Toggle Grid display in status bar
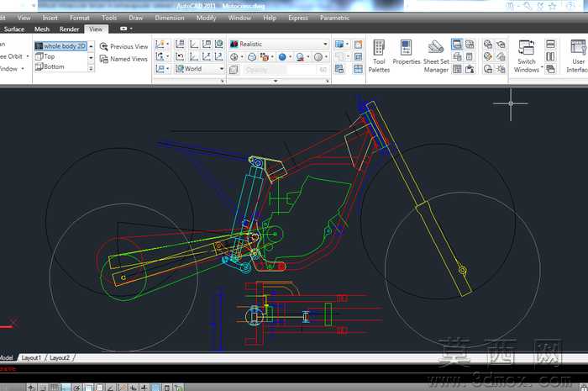The width and height of the screenshot is (588, 391). (55, 388)
